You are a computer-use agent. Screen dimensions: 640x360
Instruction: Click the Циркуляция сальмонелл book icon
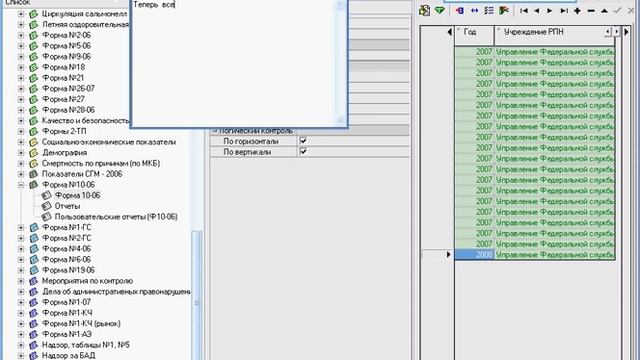(x=33, y=14)
